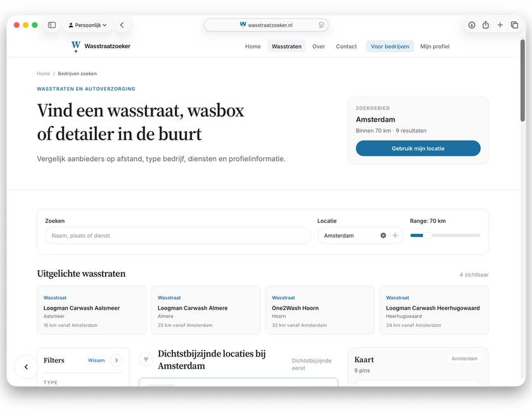
Task: Open the Over nav item
Action: (x=319, y=46)
